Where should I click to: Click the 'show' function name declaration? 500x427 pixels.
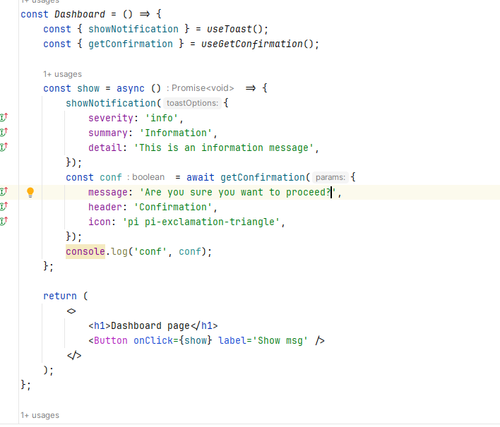tap(88, 89)
